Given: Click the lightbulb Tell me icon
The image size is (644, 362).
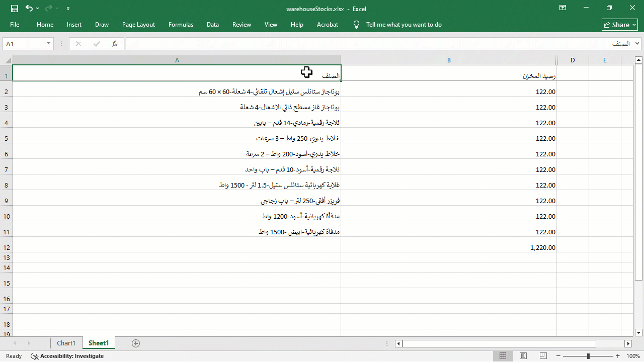Looking at the screenshot, I should 356,25.
